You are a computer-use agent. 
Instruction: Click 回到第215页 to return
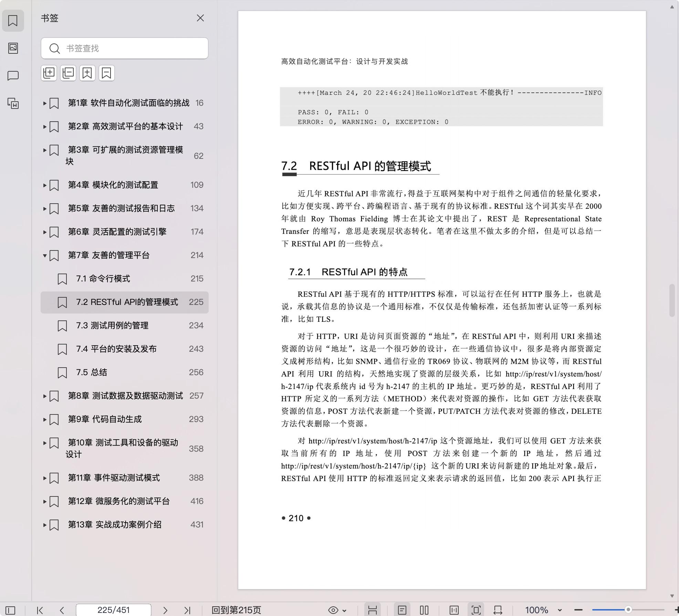pyautogui.click(x=236, y=610)
